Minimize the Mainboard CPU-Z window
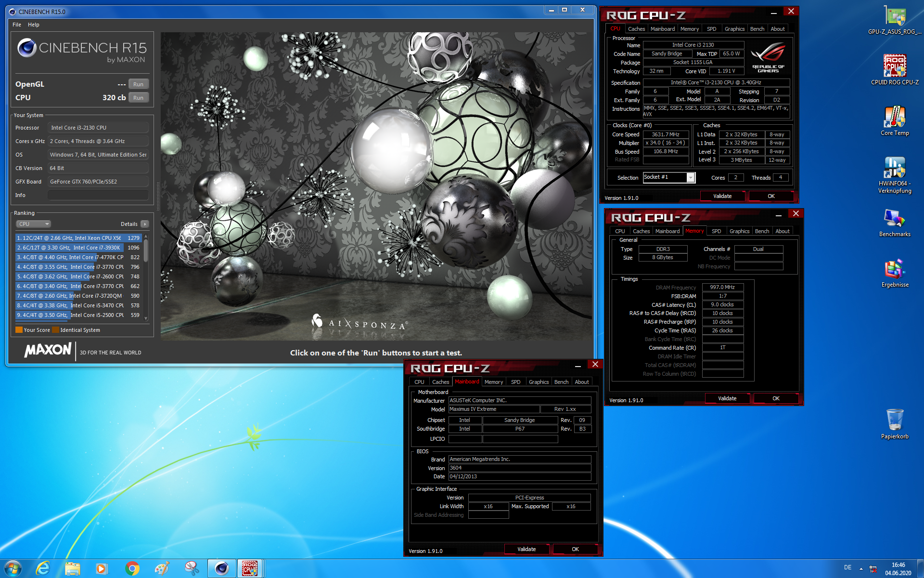This screenshot has width=924, height=578. (577, 366)
